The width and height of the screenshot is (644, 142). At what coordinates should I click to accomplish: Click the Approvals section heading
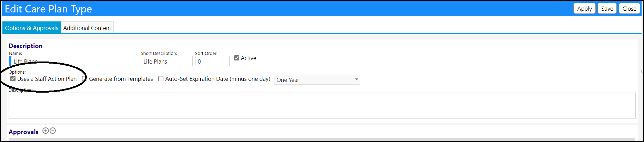pos(23,132)
